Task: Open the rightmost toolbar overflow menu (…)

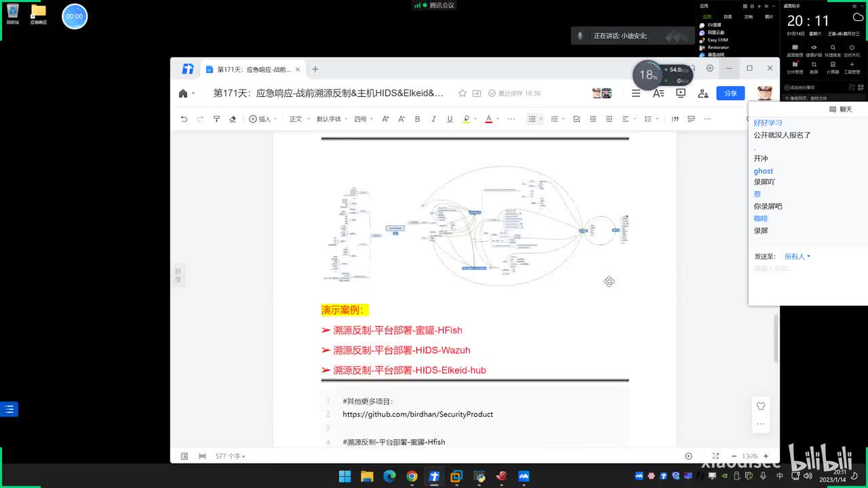Action: point(707,119)
